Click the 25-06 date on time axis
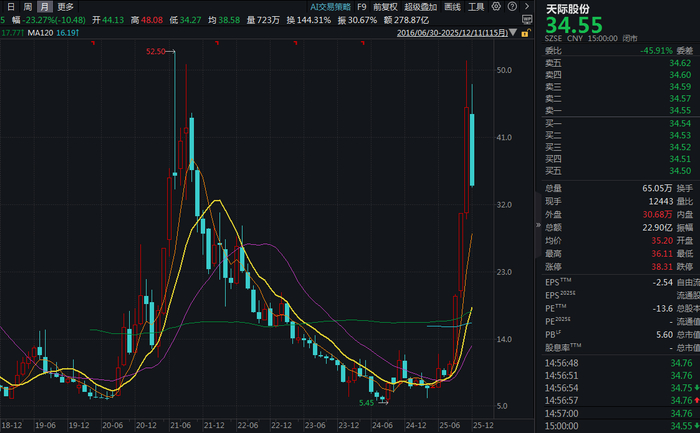 [x=449, y=425]
